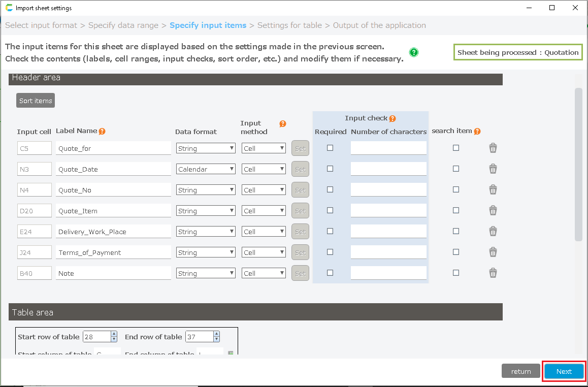Image resolution: width=588 pixels, height=387 pixels.
Task: Open help icon next to Input check
Action: 392,118
